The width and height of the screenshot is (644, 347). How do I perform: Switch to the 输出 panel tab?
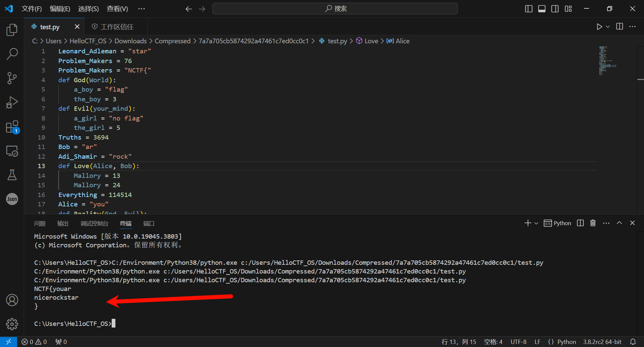(x=63, y=224)
